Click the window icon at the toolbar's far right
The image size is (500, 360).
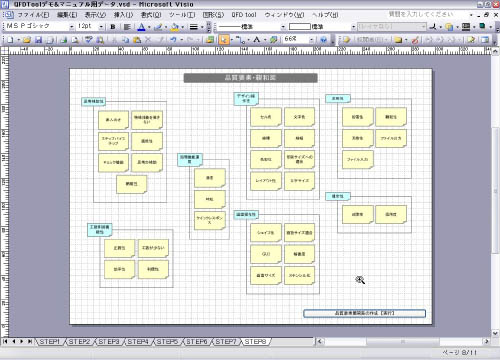(485, 40)
